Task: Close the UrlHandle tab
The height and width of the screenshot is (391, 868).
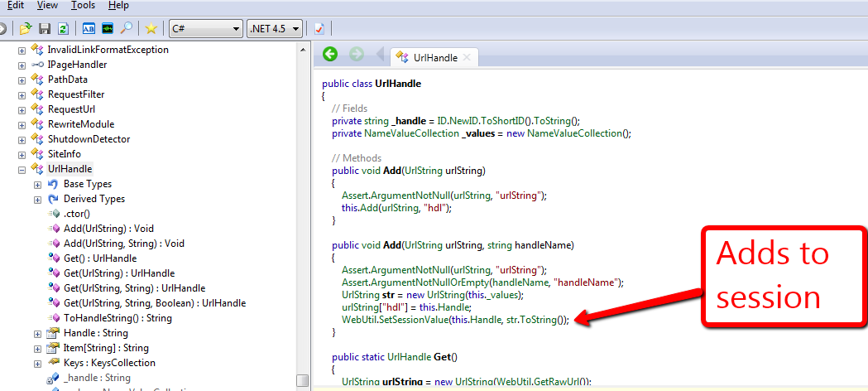Action: pos(467,57)
